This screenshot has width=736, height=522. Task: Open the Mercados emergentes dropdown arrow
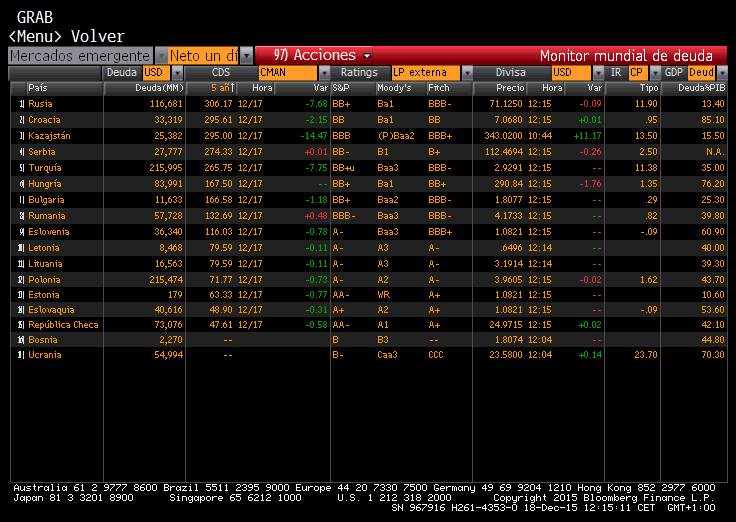tap(161, 56)
